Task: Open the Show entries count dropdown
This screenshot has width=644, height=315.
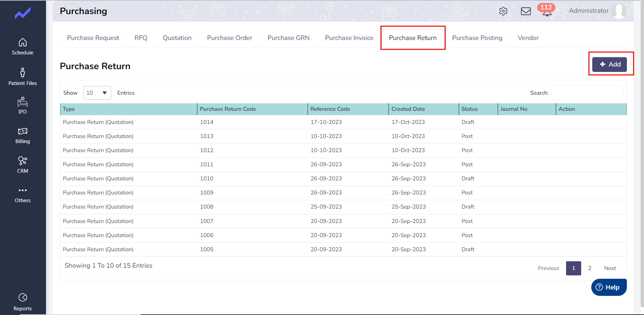Action: [x=97, y=93]
